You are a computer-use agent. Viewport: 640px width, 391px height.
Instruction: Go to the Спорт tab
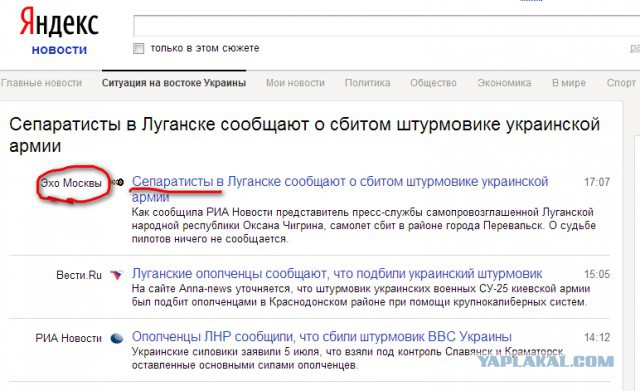[x=621, y=83]
